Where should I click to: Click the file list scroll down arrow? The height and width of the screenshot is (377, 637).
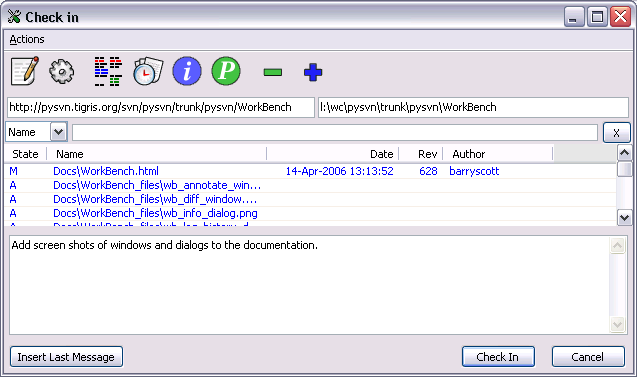coord(624,217)
